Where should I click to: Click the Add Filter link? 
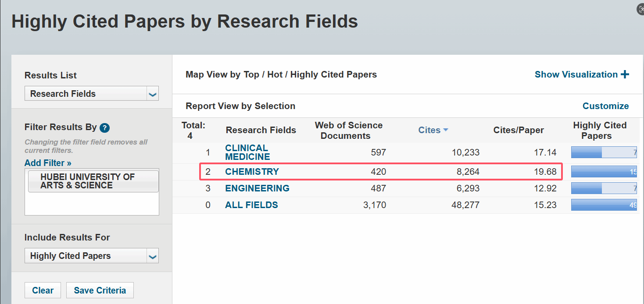click(48, 163)
